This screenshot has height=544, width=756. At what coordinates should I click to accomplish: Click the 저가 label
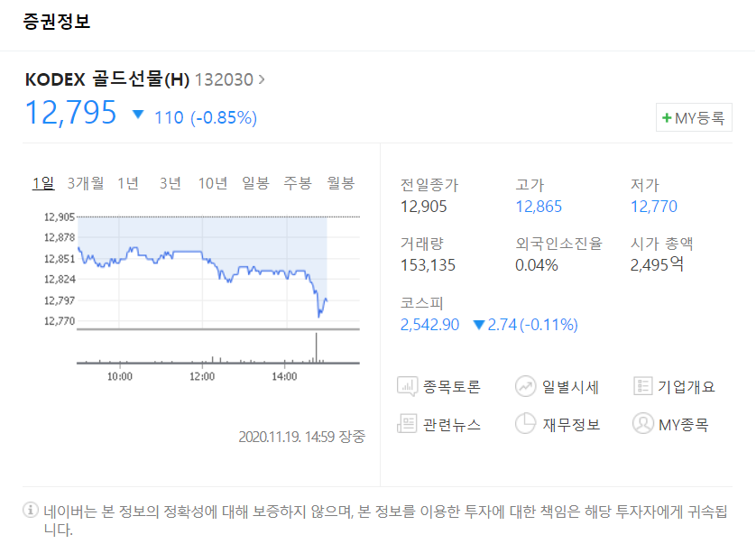pos(645,185)
